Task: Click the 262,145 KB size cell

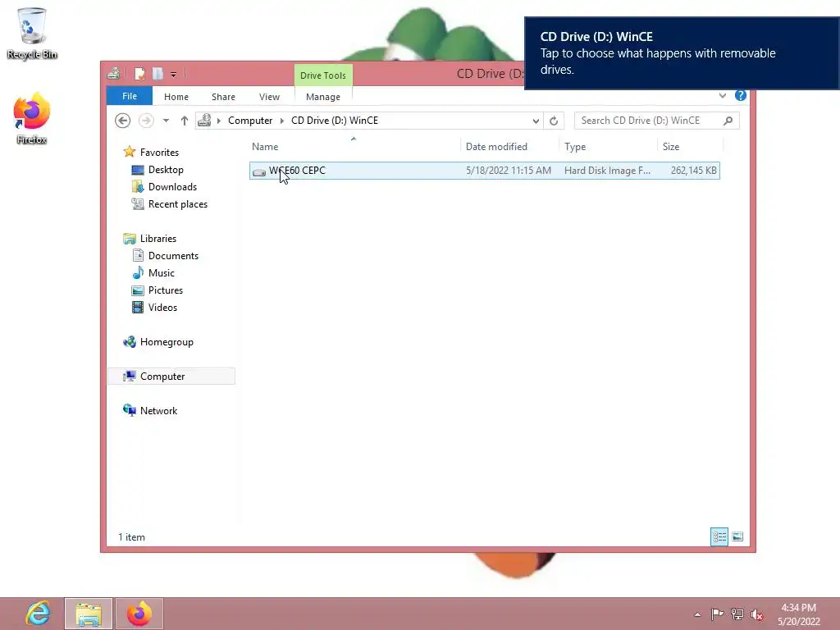Action: pos(694,171)
